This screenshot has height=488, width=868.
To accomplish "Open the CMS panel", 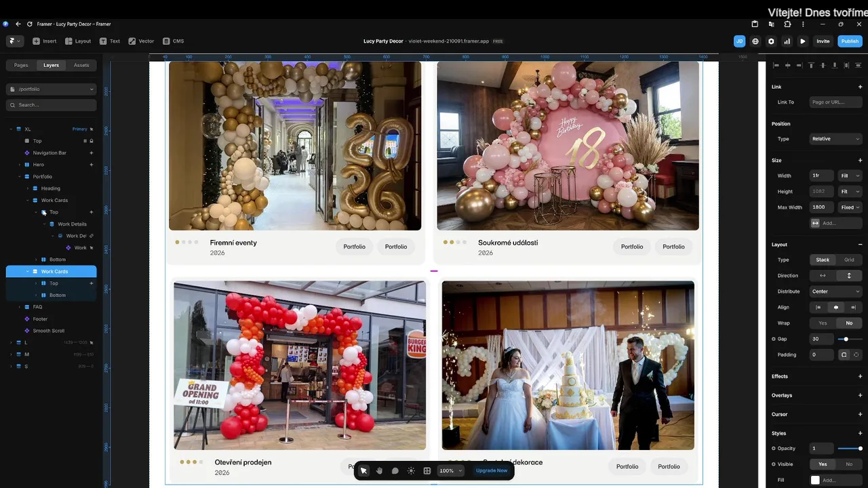I will point(173,41).
